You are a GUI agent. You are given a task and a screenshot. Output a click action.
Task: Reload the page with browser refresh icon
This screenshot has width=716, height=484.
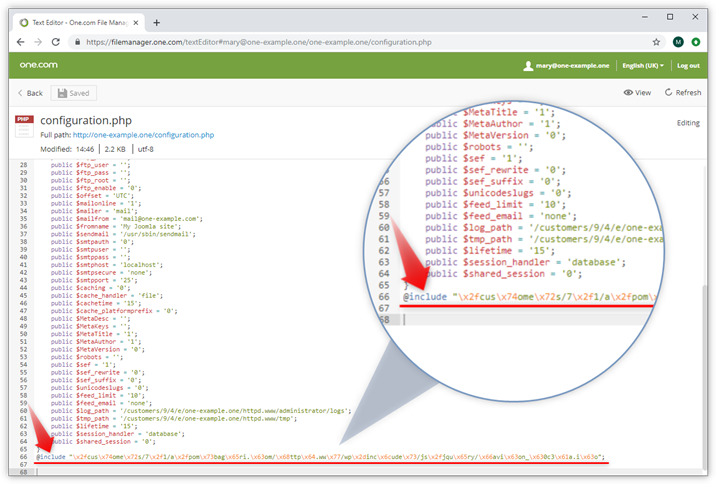point(55,42)
